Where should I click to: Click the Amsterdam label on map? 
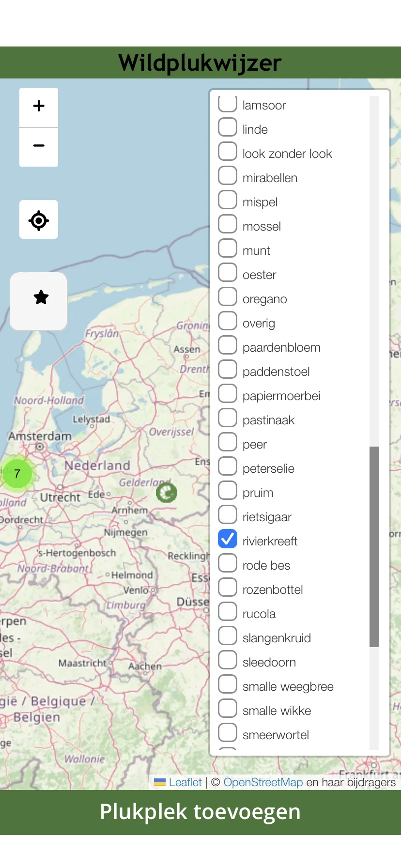pyautogui.click(x=40, y=436)
